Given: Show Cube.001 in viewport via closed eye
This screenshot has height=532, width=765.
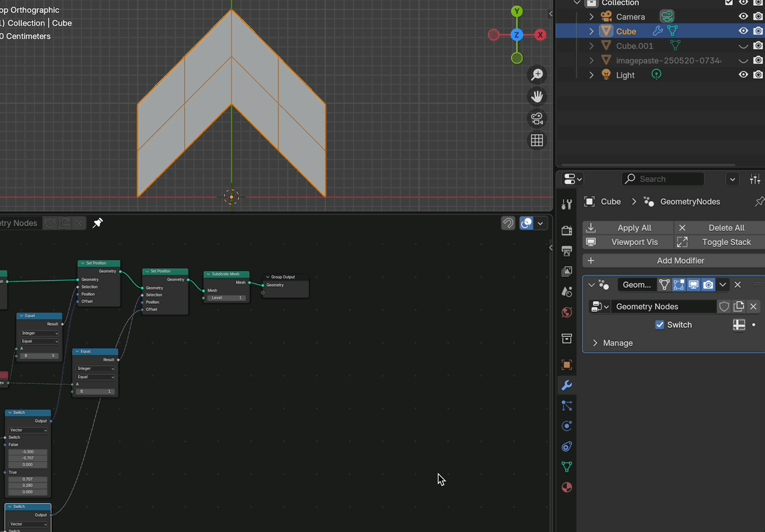Looking at the screenshot, I should point(743,46).
